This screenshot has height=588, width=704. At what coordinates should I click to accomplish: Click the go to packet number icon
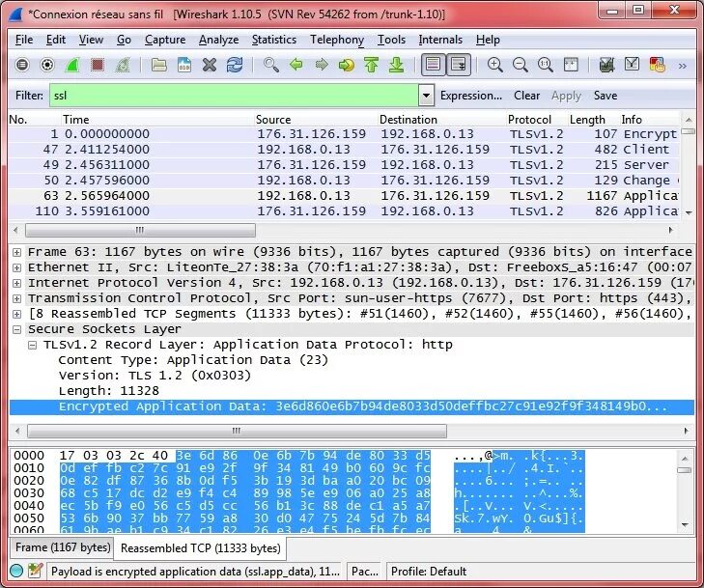point(346,65)
